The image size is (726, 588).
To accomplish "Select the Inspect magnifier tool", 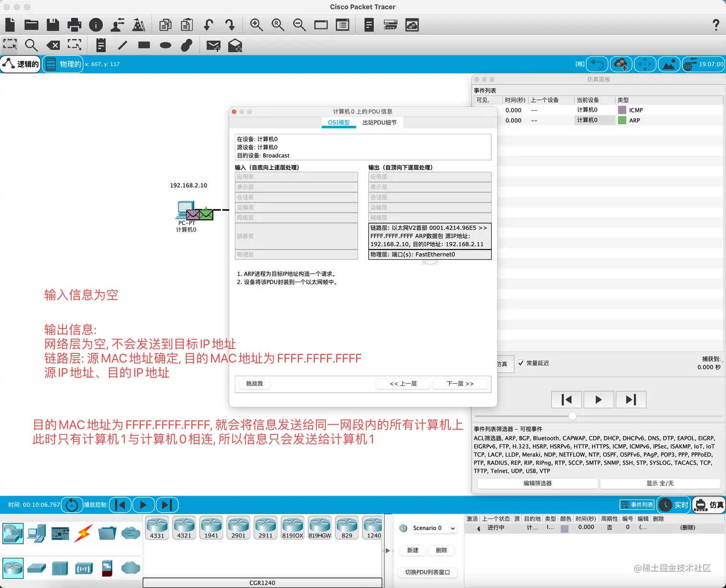I will 31,45.
